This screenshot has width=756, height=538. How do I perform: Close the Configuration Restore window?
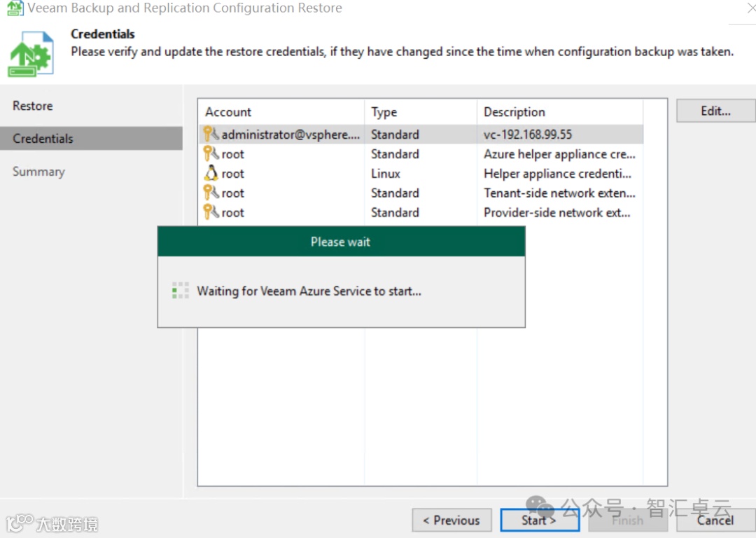coord(750,8)
